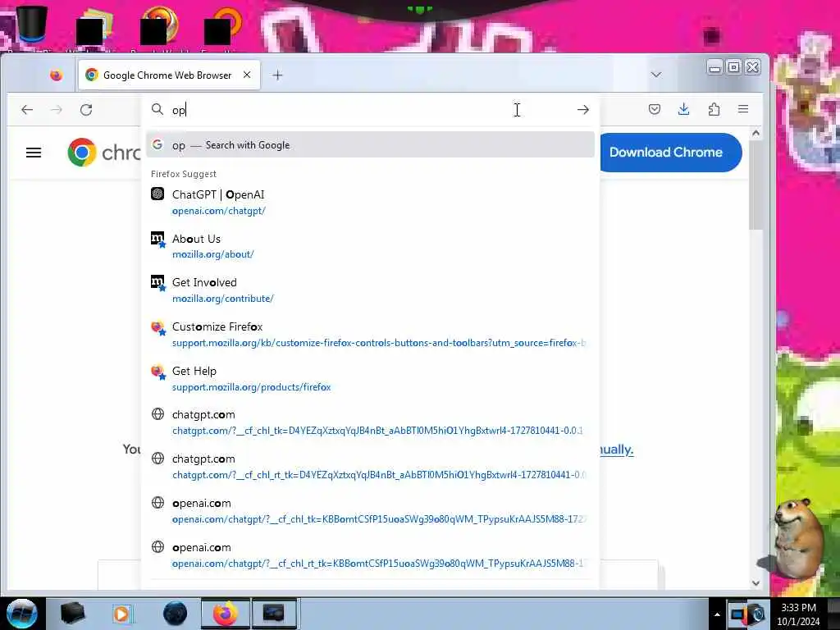840x630 pixels.
Task: Open chatgpt.com __cf_chl_tk history entry
Action: [370, 422]
